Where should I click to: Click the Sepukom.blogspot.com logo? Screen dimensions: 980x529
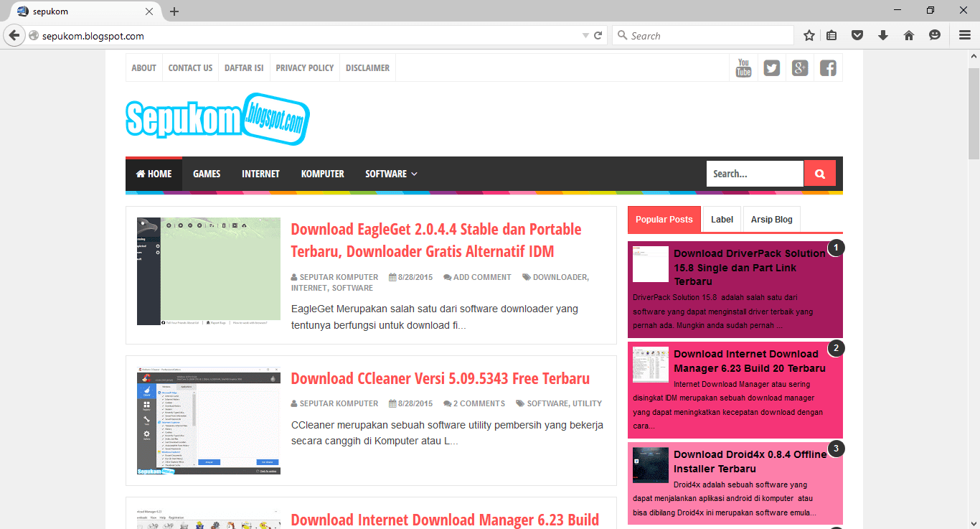[217, 118]
